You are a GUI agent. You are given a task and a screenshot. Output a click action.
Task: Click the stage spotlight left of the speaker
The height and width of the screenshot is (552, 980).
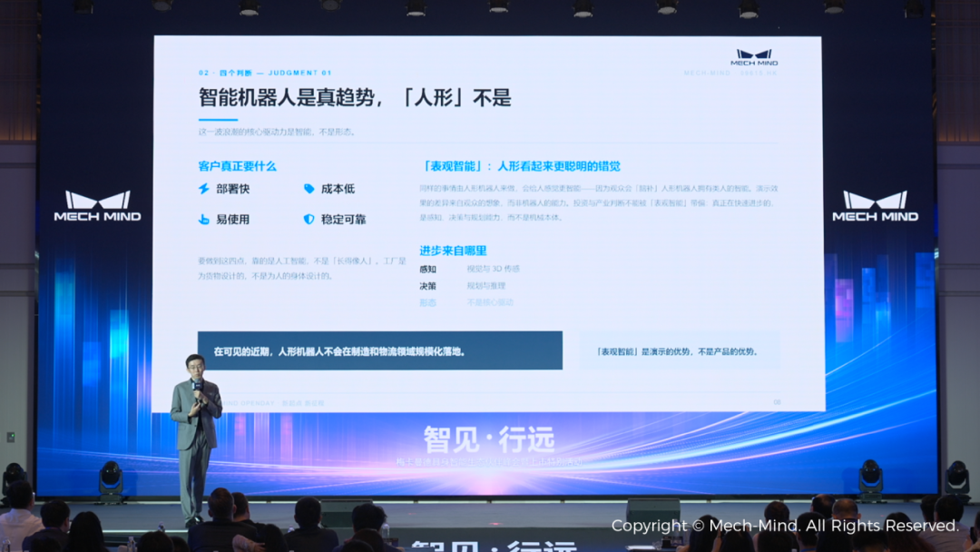coord(111,480)
